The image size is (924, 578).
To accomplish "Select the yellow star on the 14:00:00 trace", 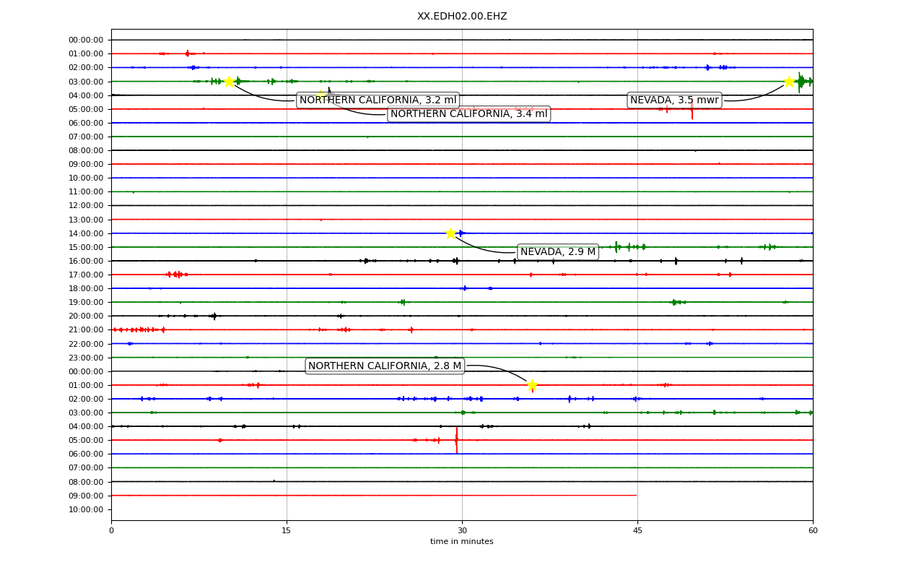I will [450, 233].
